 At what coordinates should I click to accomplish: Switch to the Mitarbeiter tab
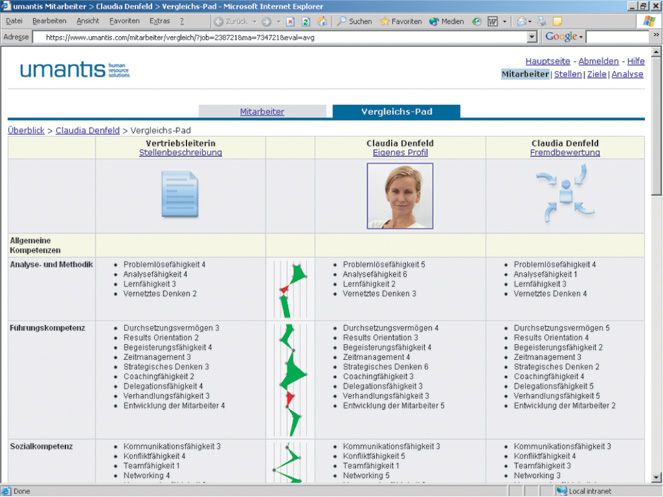[262, 112]
